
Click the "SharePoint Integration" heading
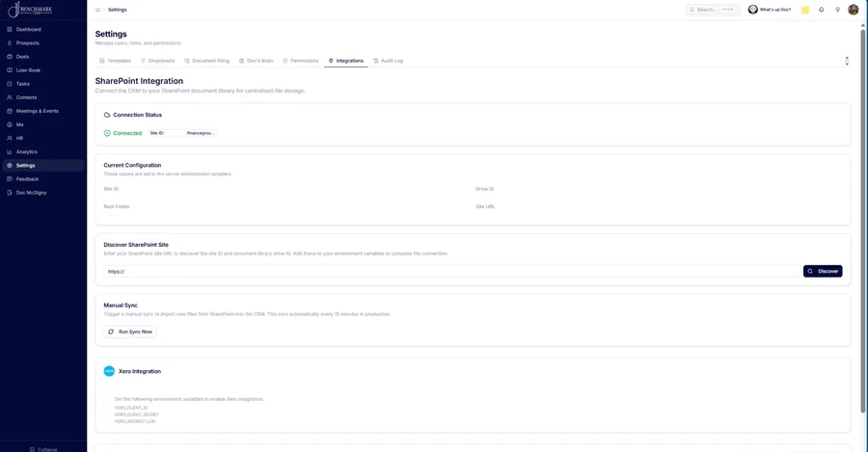click(x=139, y=81)
